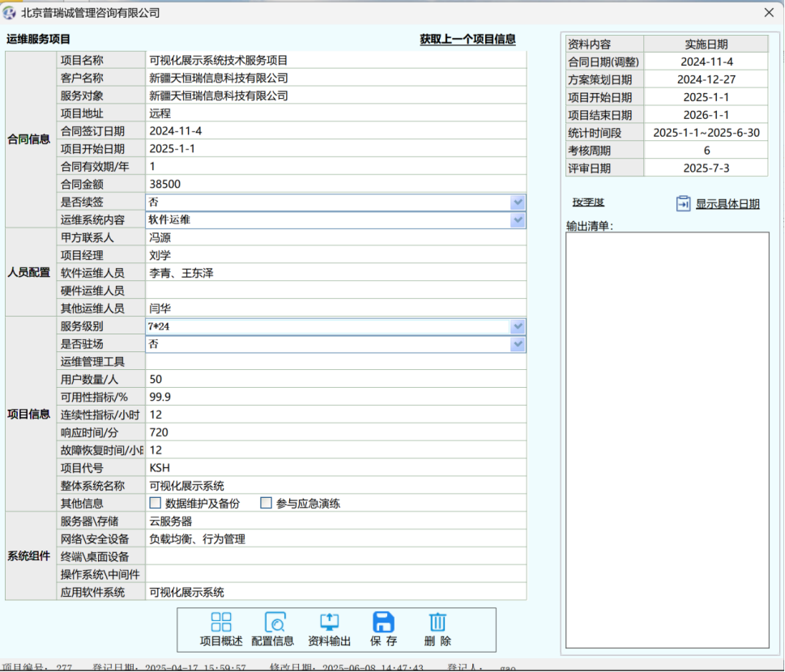Click the clipboard icon beside 显示具体日期

pos(683,202)
